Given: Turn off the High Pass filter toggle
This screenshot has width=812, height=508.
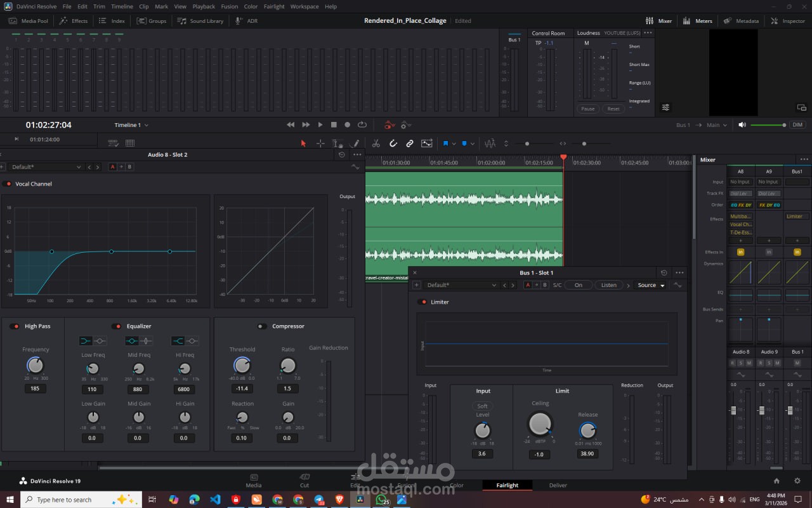Looking at the screenshot, I should coord(14,326).
